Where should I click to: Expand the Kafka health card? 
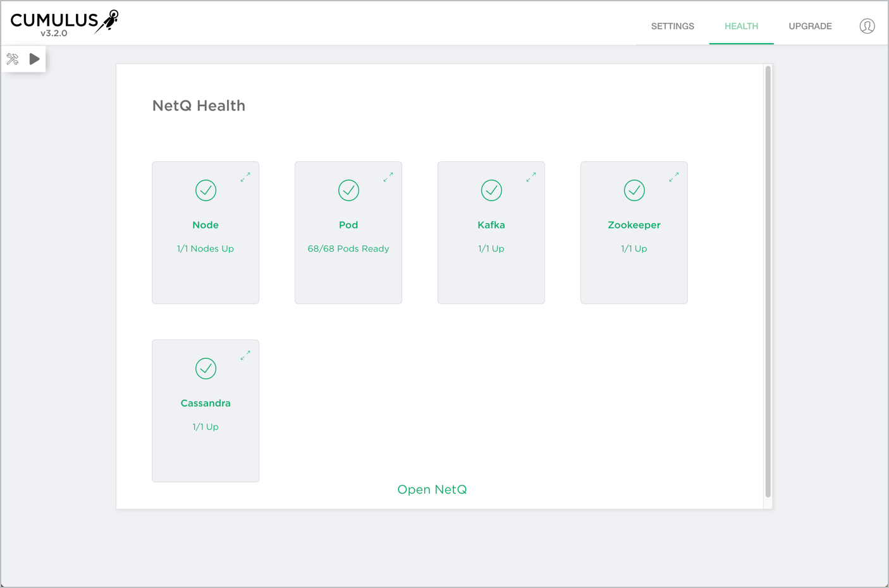(x=531, y=178)
